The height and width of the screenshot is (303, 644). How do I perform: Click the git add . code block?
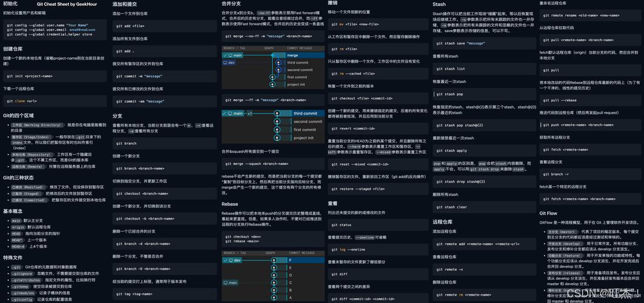click(x=164, y=52)
